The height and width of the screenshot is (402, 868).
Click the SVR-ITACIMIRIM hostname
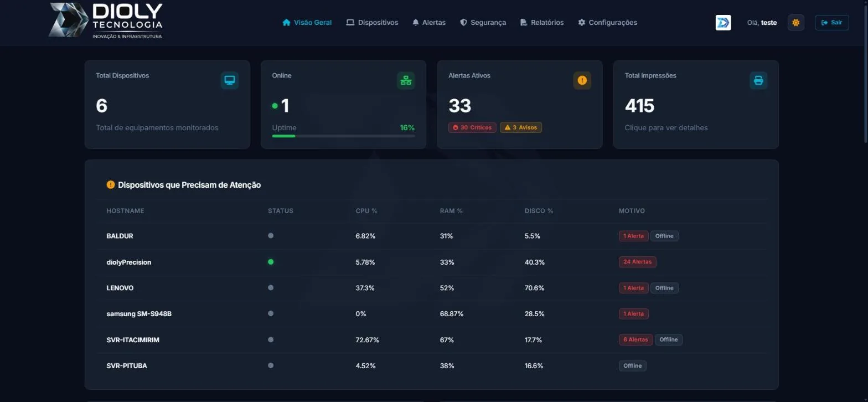pos(133,340)
